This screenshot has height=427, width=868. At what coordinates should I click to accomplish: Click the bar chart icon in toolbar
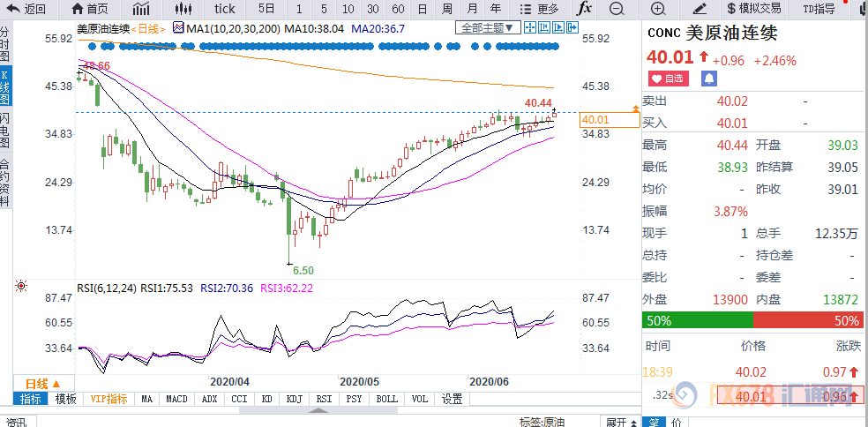[141, 8]
